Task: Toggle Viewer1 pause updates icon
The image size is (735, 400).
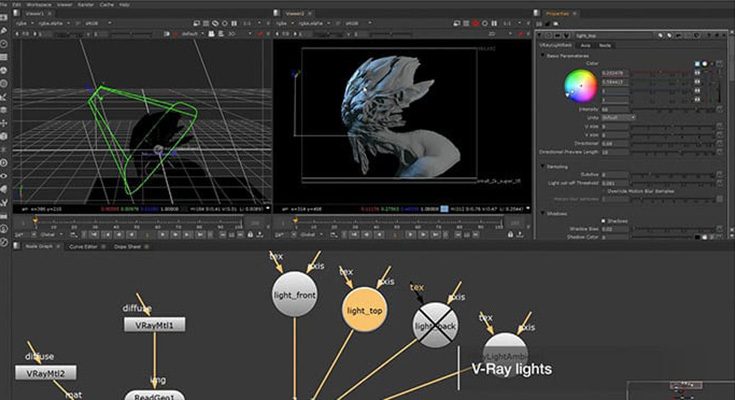Action: tap(234, 23)
